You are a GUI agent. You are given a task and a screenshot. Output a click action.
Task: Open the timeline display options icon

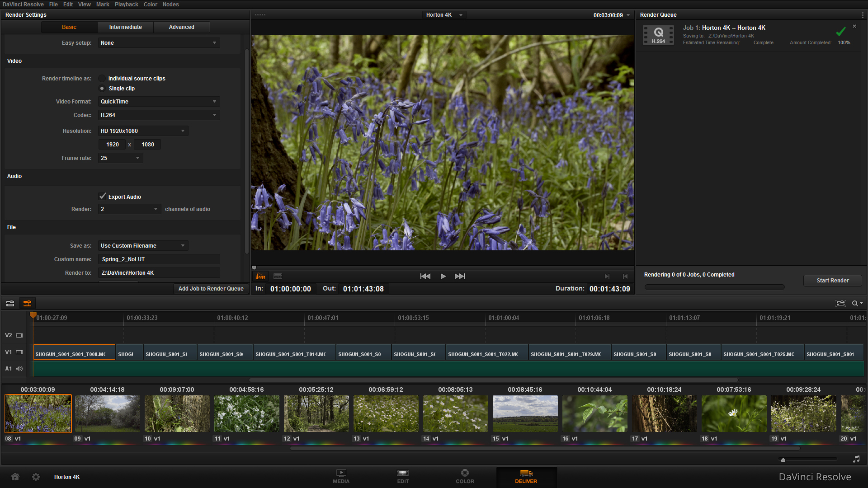[840, 303]
